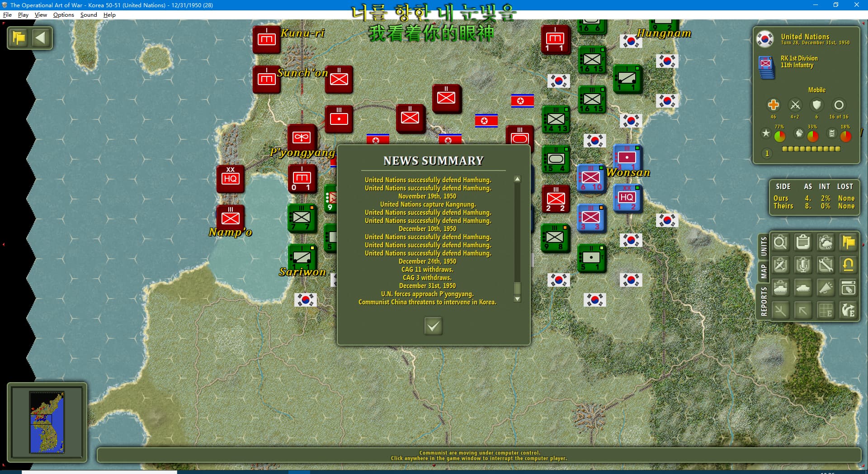This screenshot has height=474, width=868.
Task: Click the Hungnam city label
Action: point(664,33)
